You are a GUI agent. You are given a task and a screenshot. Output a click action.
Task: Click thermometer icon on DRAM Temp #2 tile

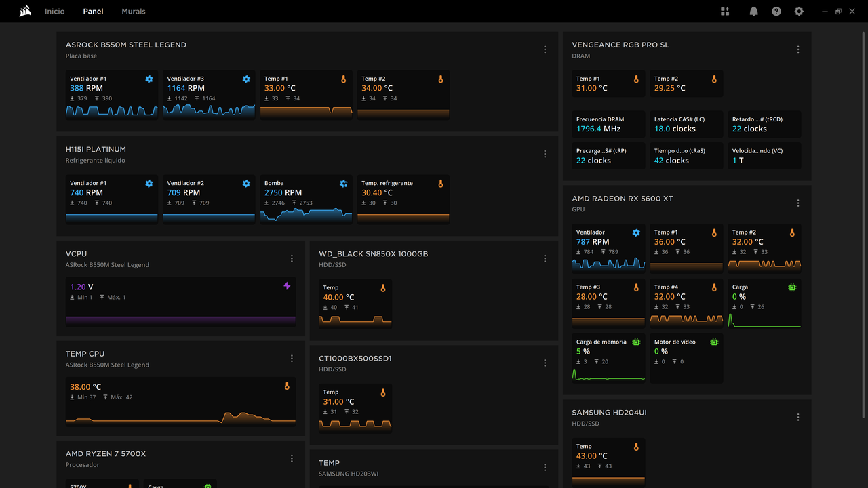point(714,79)
